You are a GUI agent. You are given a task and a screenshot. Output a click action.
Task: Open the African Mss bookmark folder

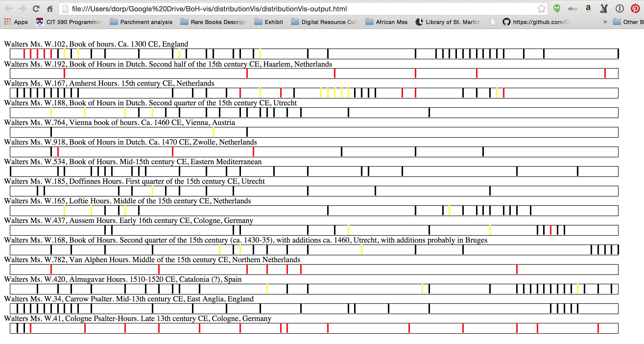(386, 22)
